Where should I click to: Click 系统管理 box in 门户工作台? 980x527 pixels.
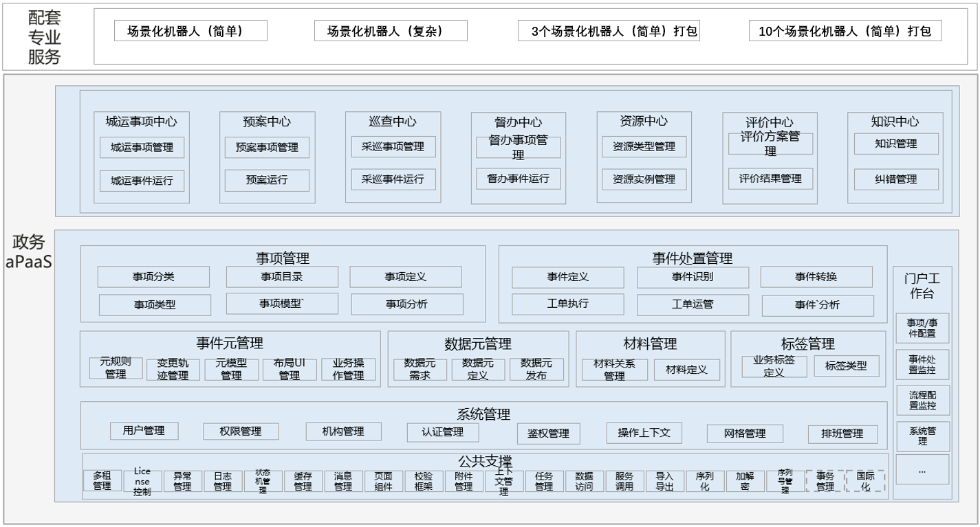922,437
